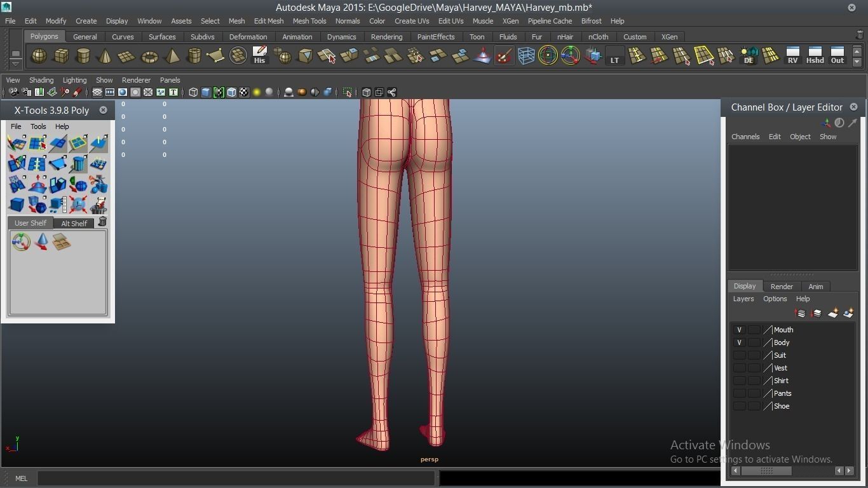Image resolution: width=868 pixels, height=488 pixels.
Task: Click the MEL command line label
Action: coord(21,478)
